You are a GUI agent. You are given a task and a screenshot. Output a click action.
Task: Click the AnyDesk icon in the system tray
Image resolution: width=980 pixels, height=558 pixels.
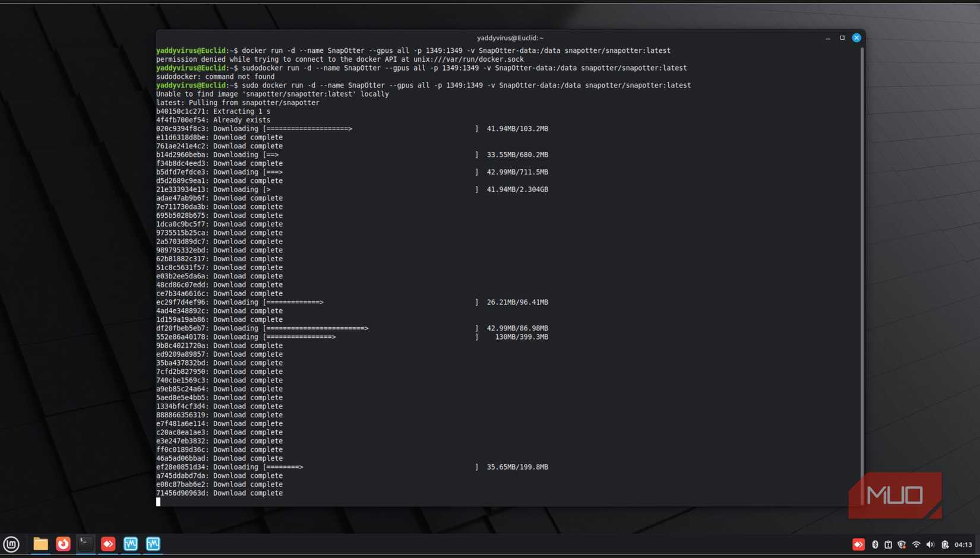(x=858, y=544)
